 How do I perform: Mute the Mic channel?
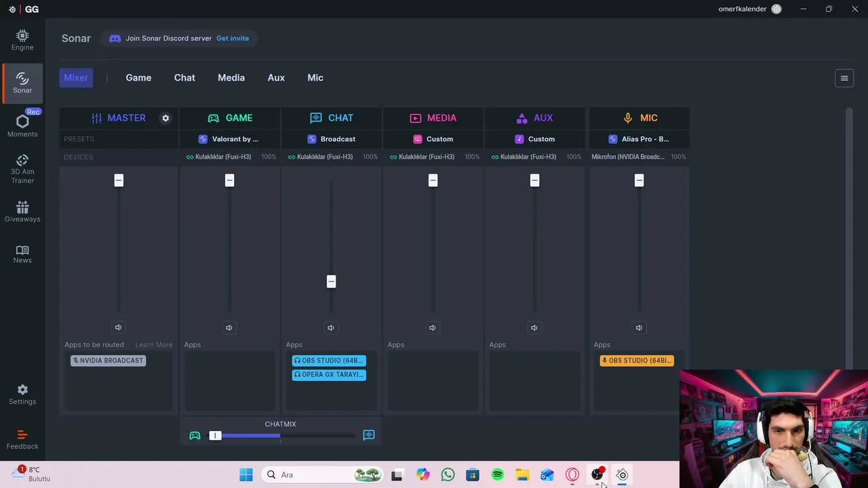[639, 327]
